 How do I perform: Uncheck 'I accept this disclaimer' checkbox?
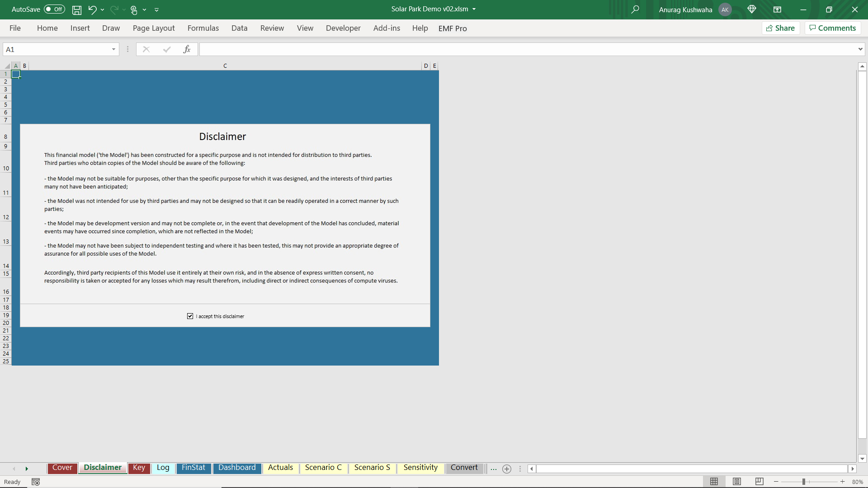190,316
